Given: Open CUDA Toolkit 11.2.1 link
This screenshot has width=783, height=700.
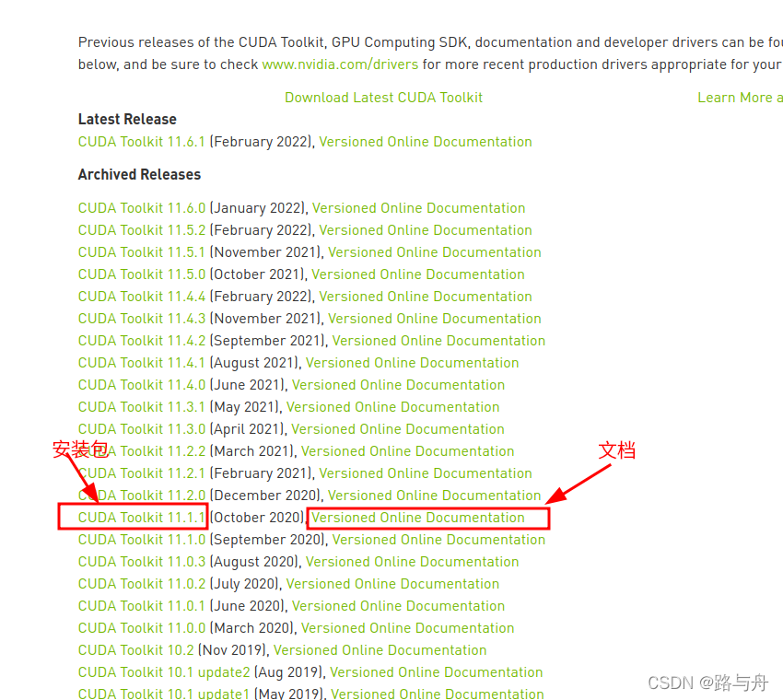Looking at the screenshot, I should point(142,473).
